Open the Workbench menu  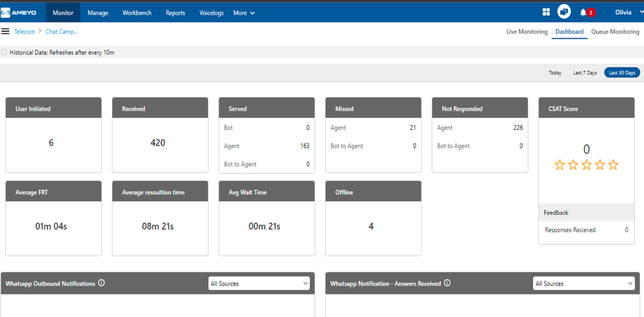[137, 13]
